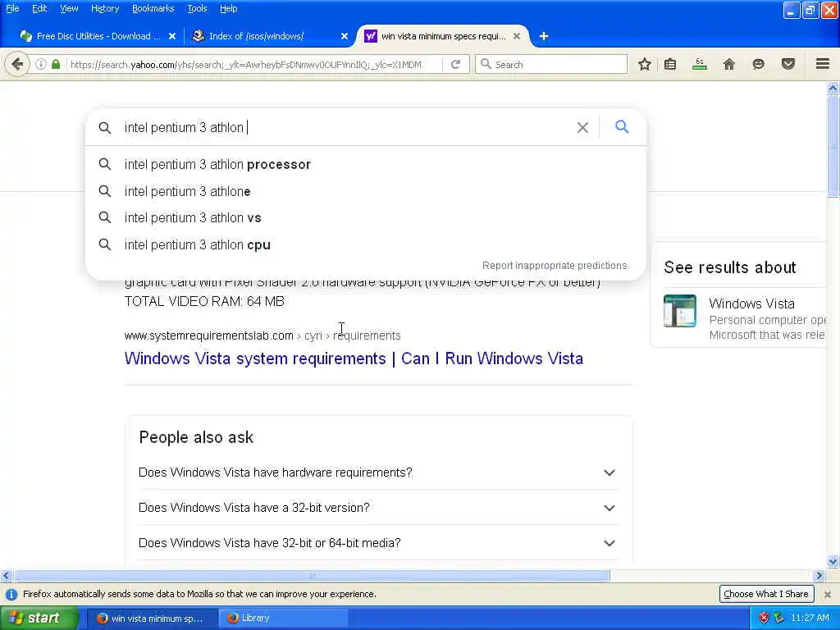
Task: Close the win vista minimum specs tab
Action: [517, 36]
